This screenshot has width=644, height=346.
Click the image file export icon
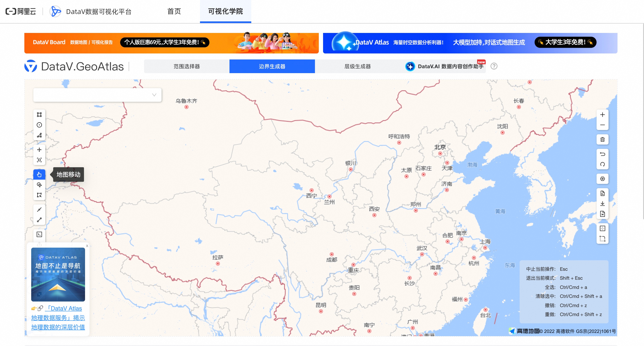(x=602, y=214)
